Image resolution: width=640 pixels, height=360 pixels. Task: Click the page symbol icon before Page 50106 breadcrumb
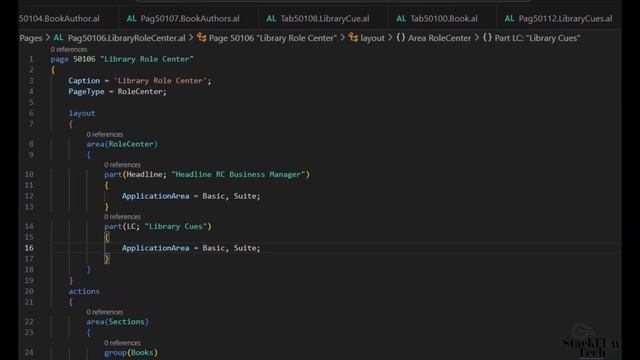coord(202,38)
